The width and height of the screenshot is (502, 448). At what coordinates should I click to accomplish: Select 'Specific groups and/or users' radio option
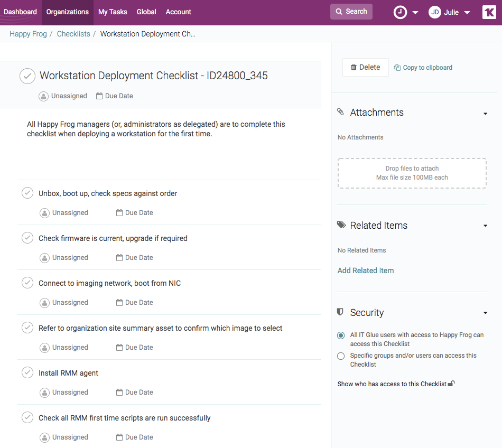tap(341, 356)
